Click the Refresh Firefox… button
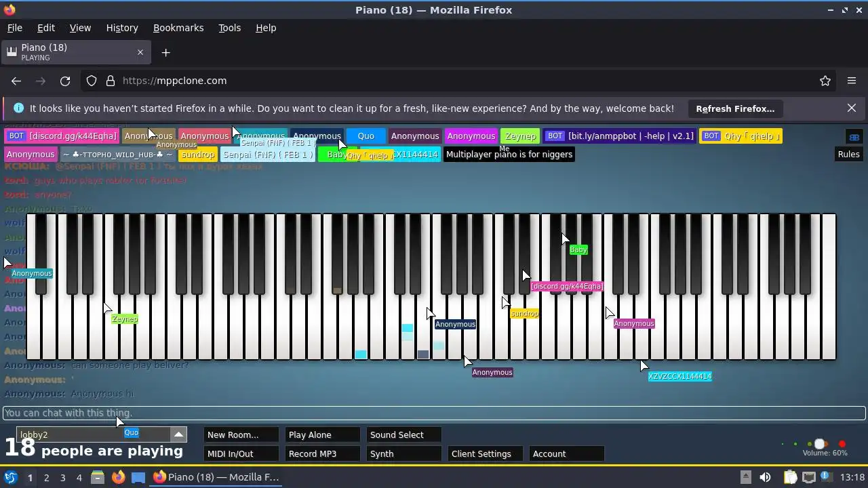 click(735, 108)
